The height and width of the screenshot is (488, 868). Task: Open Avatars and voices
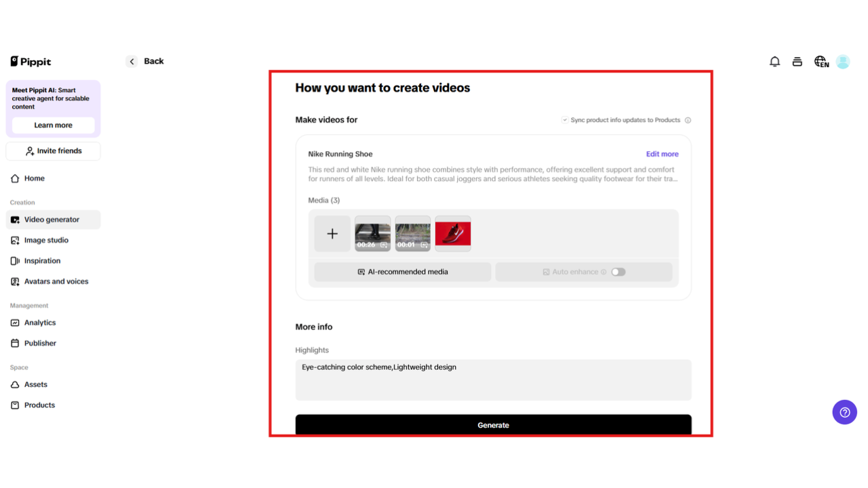(x=53, y=281)
